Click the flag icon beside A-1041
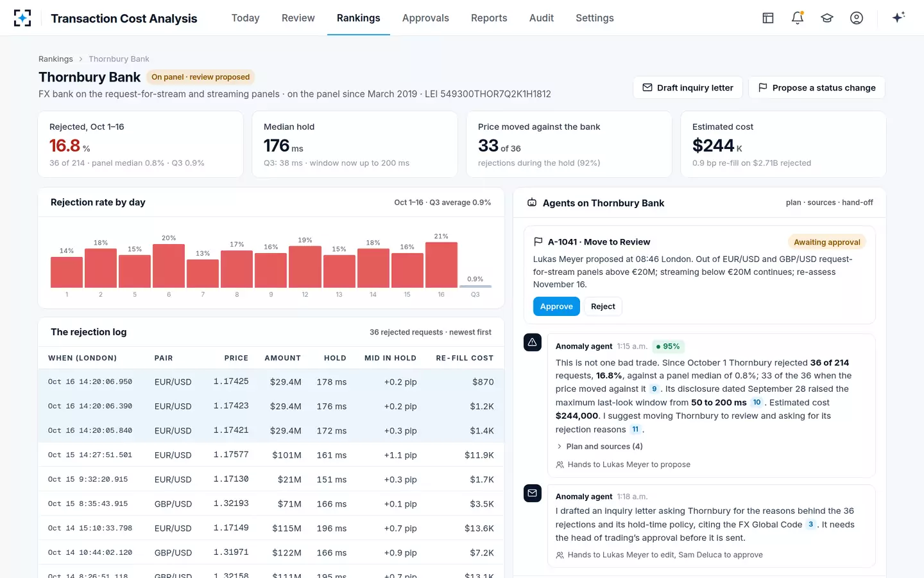The height and width of the screenshot is (578, 924). click(x=538, y=242)
